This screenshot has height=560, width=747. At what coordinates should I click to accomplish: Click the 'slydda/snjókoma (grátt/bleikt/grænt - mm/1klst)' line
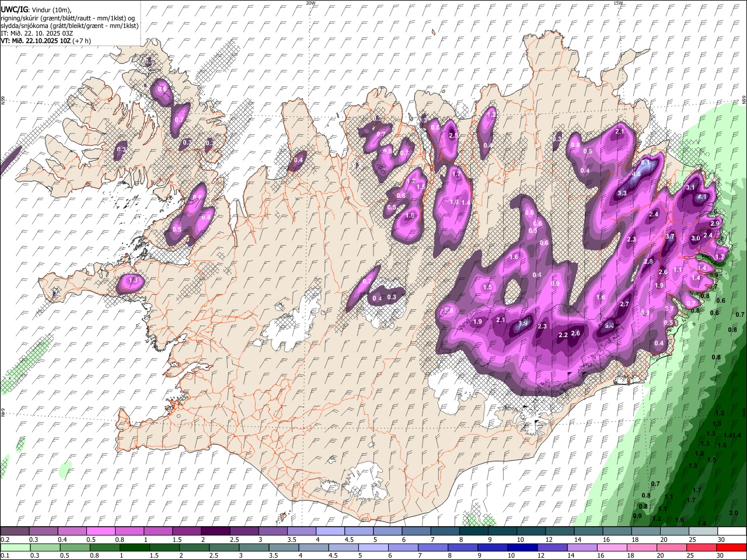tap(69, 26)
